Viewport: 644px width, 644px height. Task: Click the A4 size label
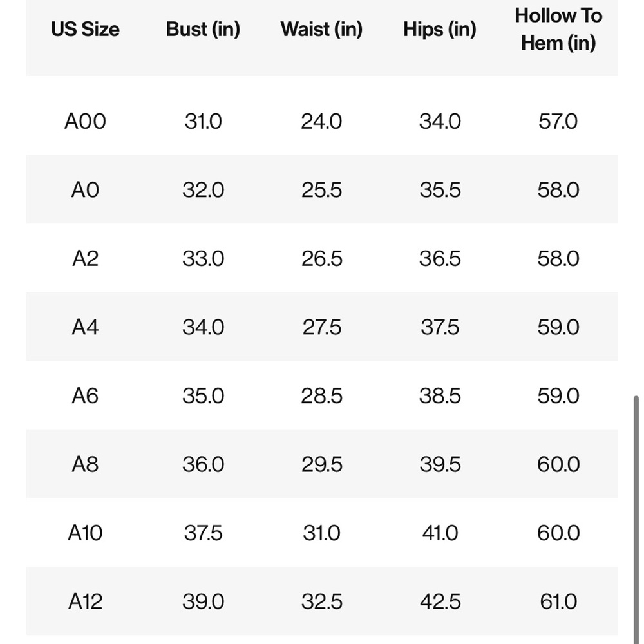(85, 327)
